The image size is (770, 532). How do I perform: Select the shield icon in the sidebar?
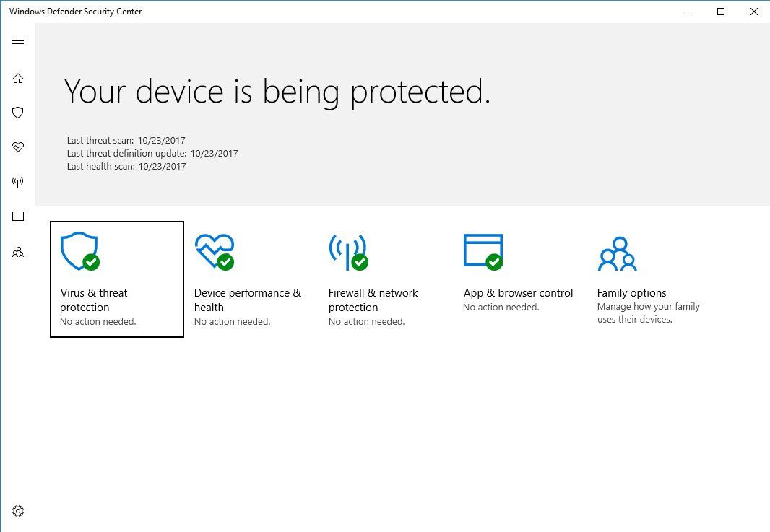(x=17, y=113)
